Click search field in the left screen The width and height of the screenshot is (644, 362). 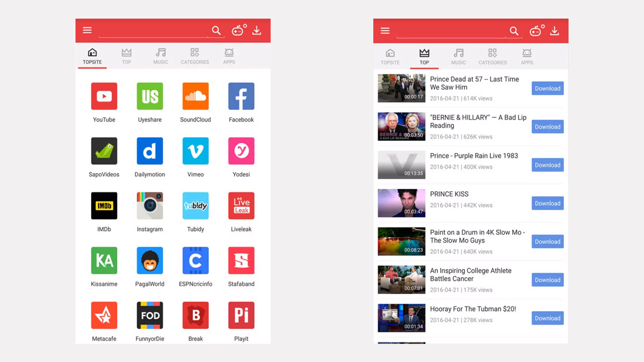point(153,31)
